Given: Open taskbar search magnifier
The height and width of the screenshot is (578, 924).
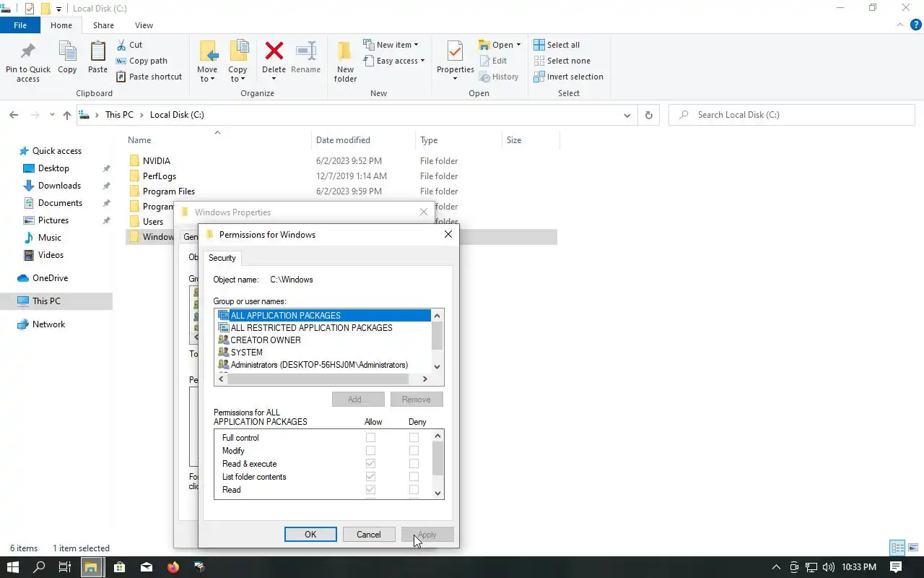Looking at the screenshot, I should [40, 567].
